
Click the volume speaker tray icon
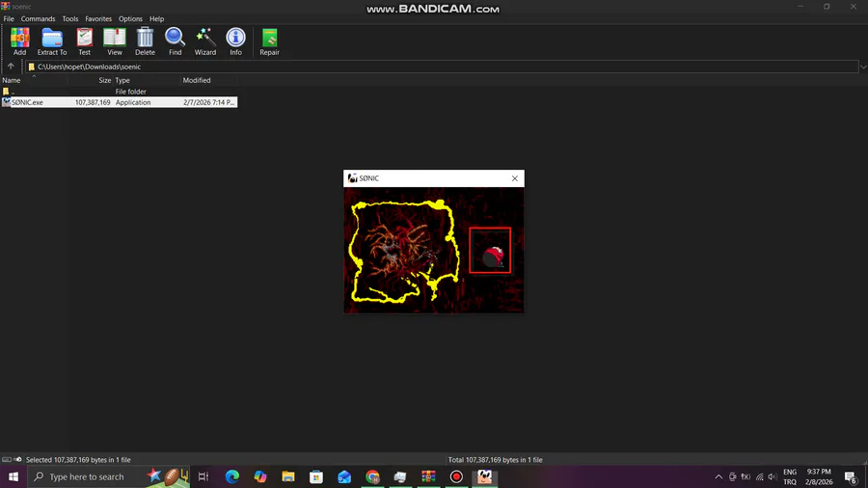click(x=773, y=477)
